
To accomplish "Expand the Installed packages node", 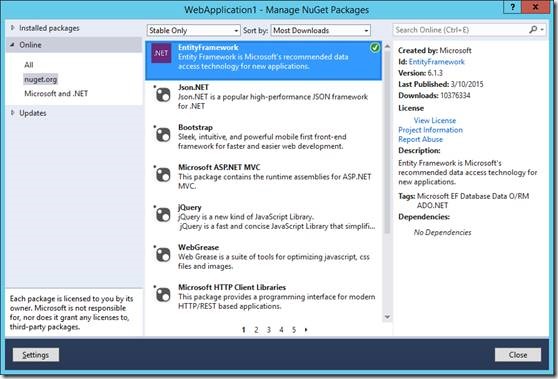I will click(x=12, y=28).
